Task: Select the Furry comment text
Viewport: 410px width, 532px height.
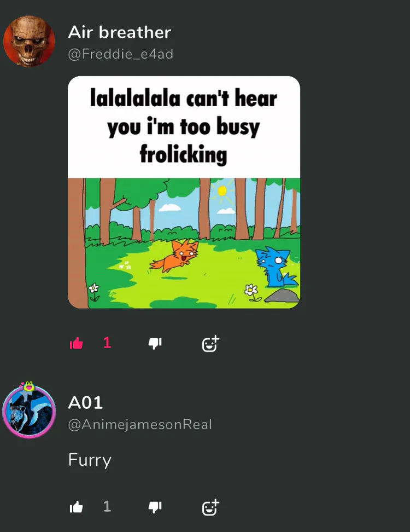Action: pyautogui.click(x=90, y=460)
